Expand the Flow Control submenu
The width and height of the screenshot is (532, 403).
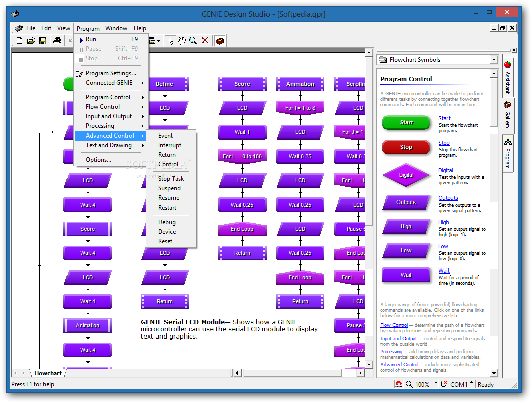pyautogui.click(x=111, y=107)
